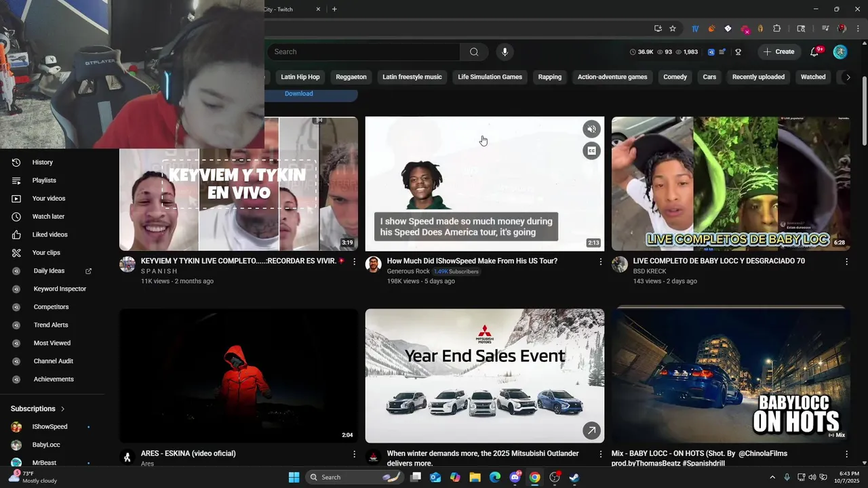
Task: Start voice search with microphone icon
Action: point(504,52)
